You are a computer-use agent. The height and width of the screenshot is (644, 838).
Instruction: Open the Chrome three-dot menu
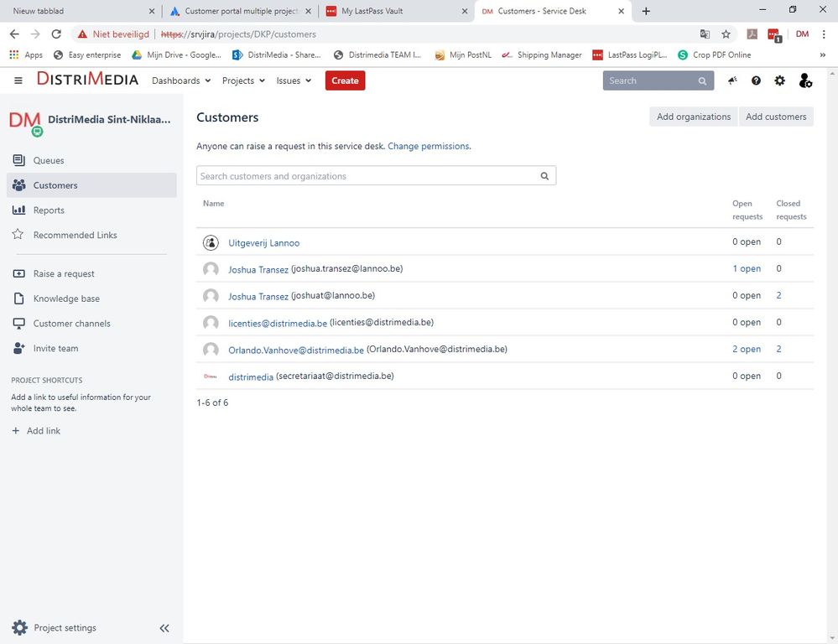[824, 34]
